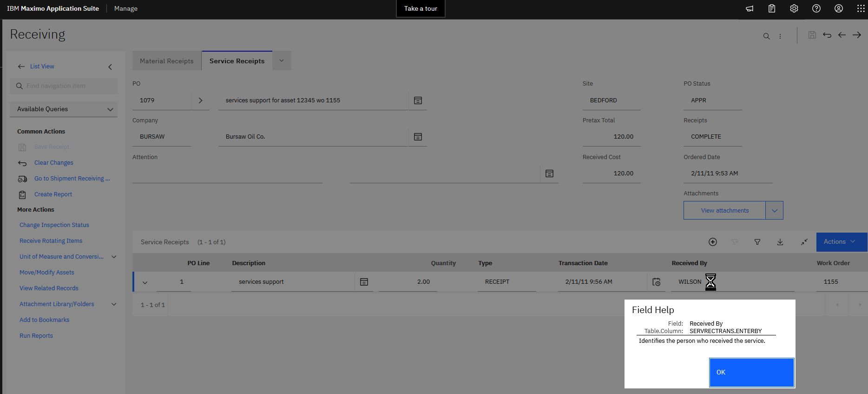Image resolution: width=868 pixels, height=394 pixels.
Task: Click the announcements megaphone icon
Action: (x=750, y=8)
